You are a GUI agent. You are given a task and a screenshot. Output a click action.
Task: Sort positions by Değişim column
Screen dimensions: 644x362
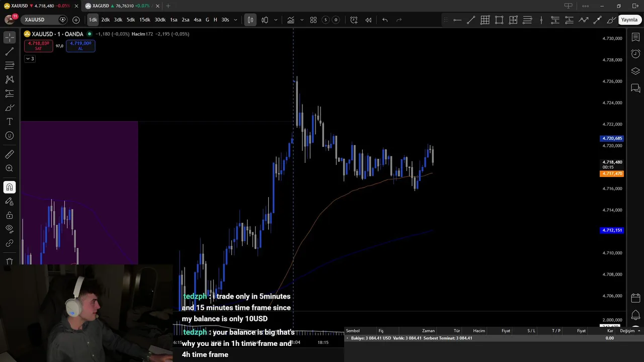point(627,331)
